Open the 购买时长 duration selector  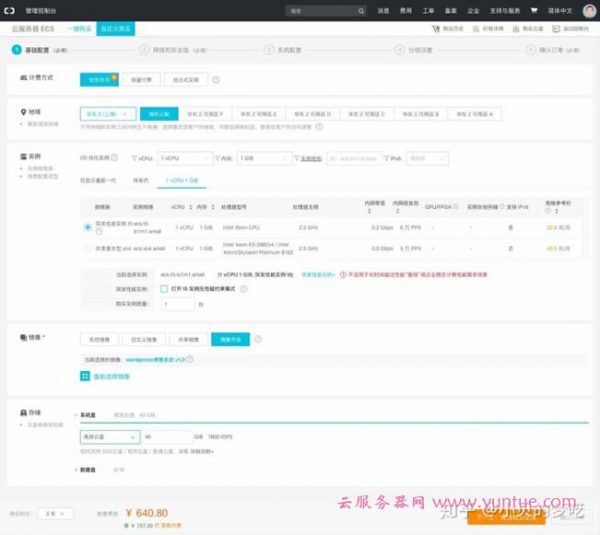click(x=57, y=514)
